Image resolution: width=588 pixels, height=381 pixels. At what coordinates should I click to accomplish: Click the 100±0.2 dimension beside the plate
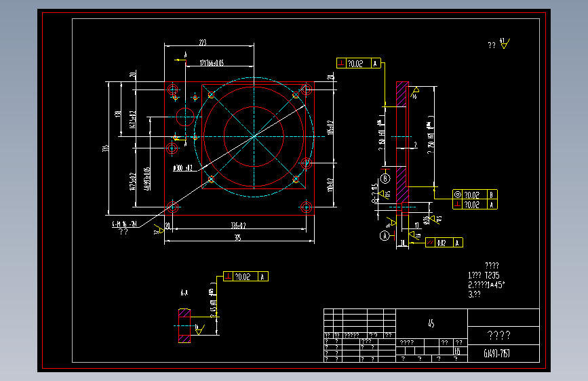[330, 184]
